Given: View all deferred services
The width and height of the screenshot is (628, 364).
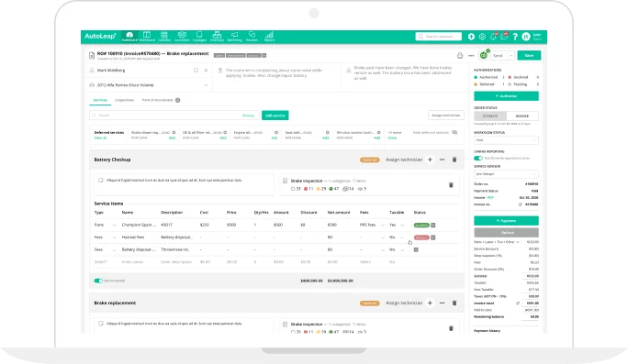Looking at the screenshot, I should [100, 138].
